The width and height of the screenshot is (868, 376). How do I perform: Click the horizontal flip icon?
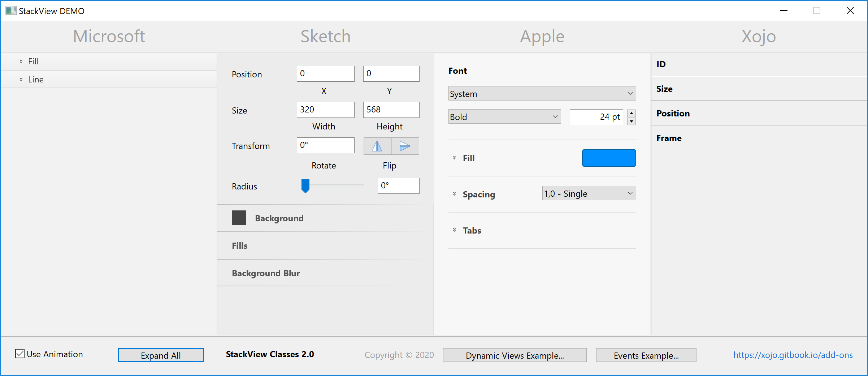click(377, 146)
